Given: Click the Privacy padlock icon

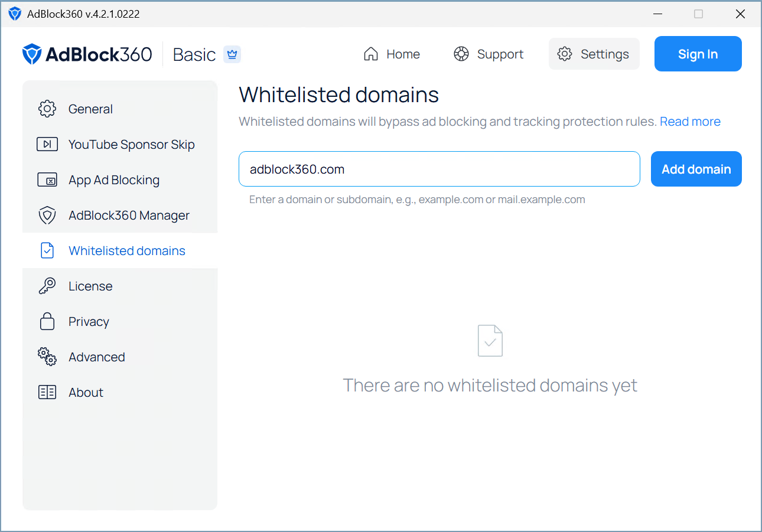Looking at the screenshot, I should click(47, 321).
